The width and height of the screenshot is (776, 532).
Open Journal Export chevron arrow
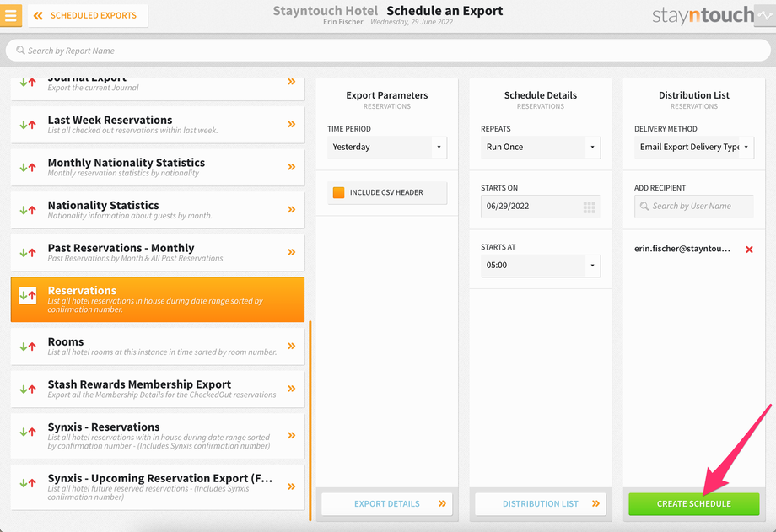[292, 82]
